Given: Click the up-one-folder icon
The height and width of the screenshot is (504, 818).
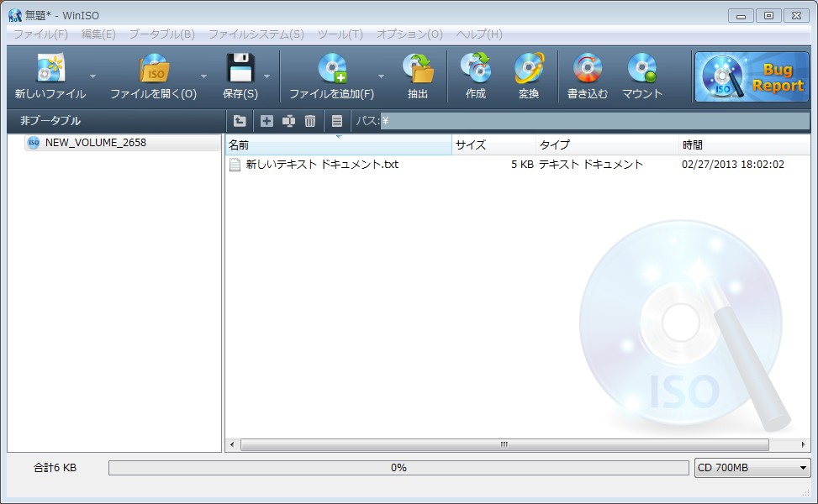Looking at the screenshot, I should pos(240,121).
